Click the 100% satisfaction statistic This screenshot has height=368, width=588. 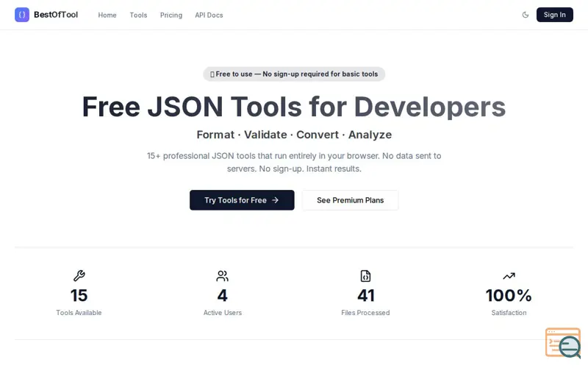[x=509, y=295]
